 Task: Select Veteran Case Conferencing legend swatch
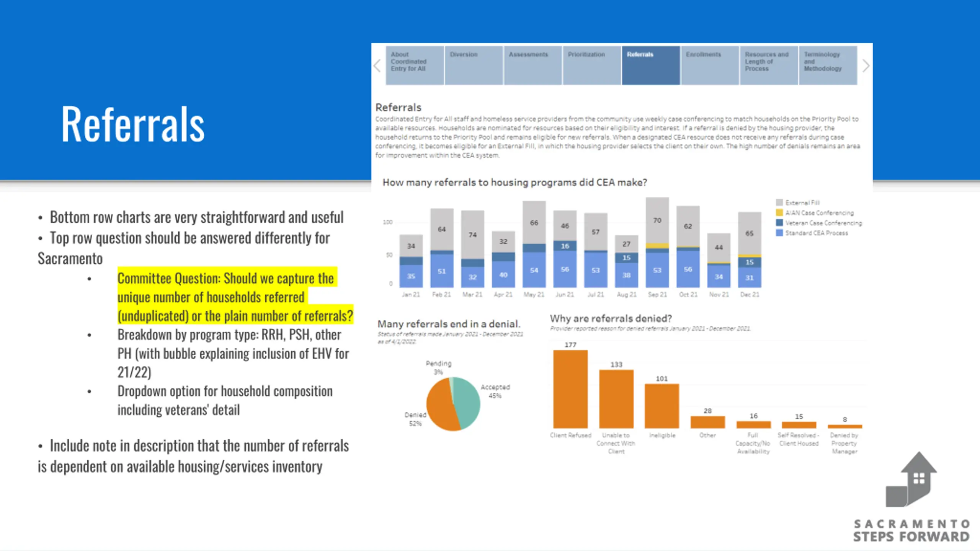[x=779, y=222]
